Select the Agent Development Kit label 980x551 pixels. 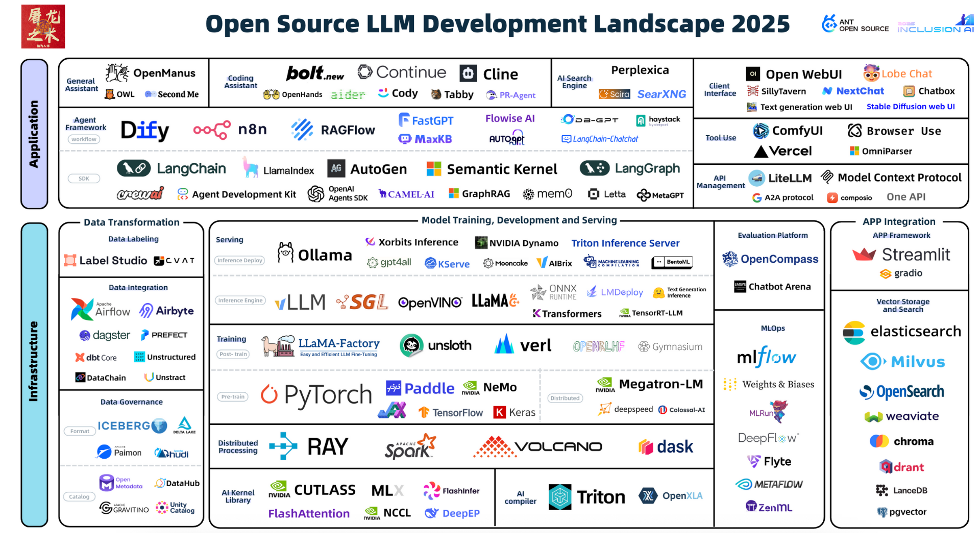click(x=244, y=194)
